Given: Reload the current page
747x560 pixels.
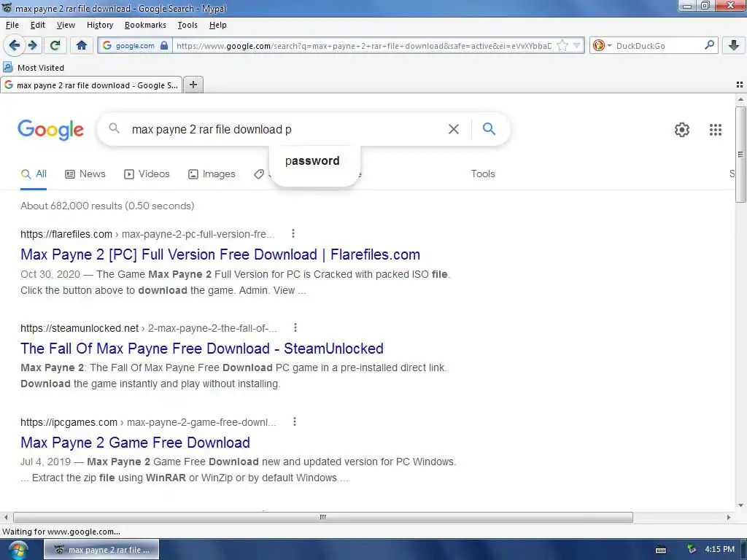Looking at the screenshot, I should click(55, 45).
